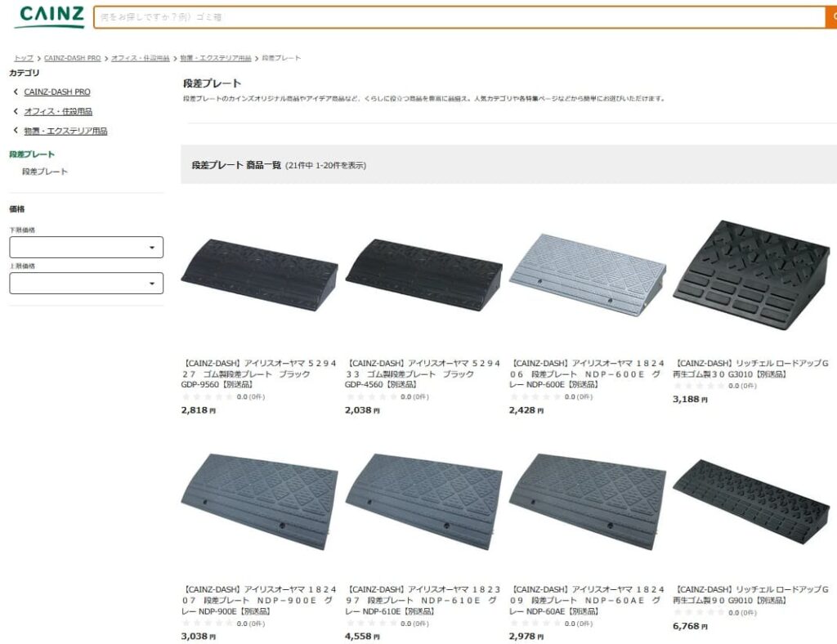Click the back chevron beside 物置・エクステリア用品
Image resolution: width=837 pixels, height=644 pixels.
[16, 130]
